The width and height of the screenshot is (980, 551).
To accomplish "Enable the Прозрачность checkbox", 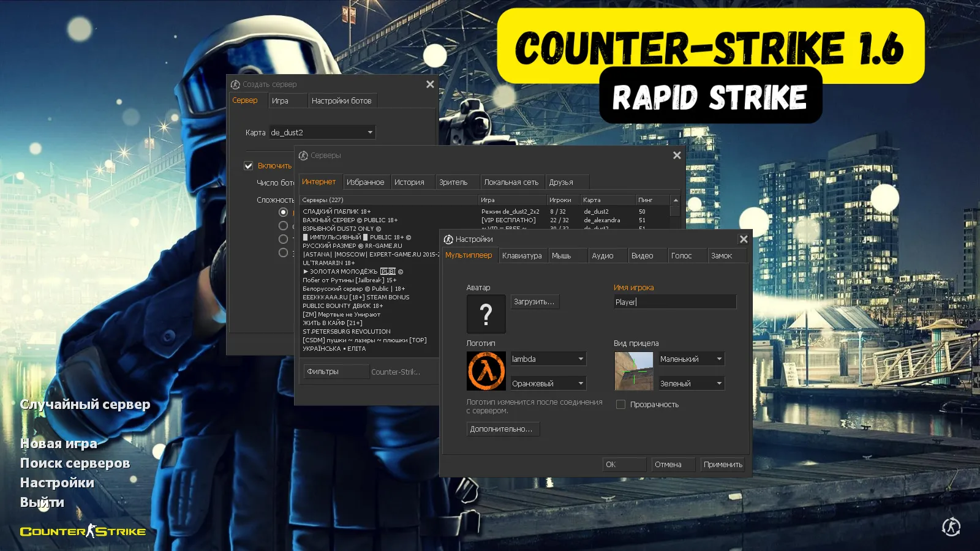I will pyautogui.click(x=620, y=405).
